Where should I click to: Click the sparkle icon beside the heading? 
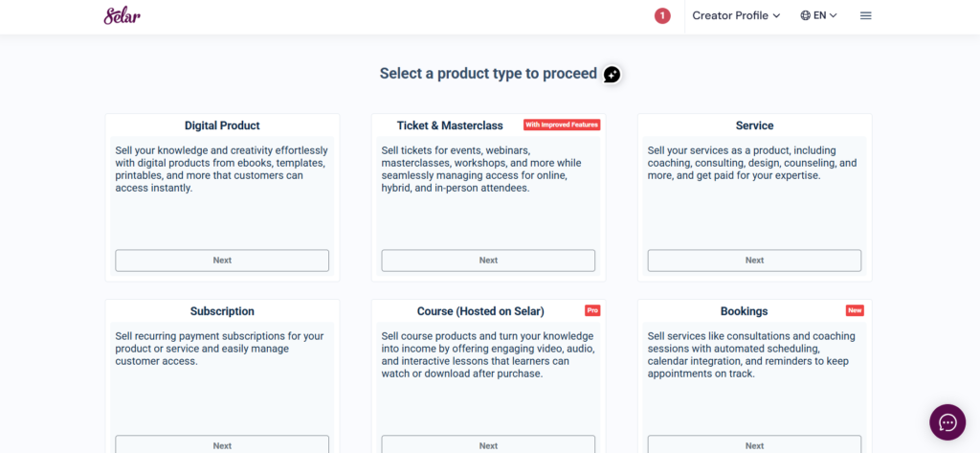(612, 75)
